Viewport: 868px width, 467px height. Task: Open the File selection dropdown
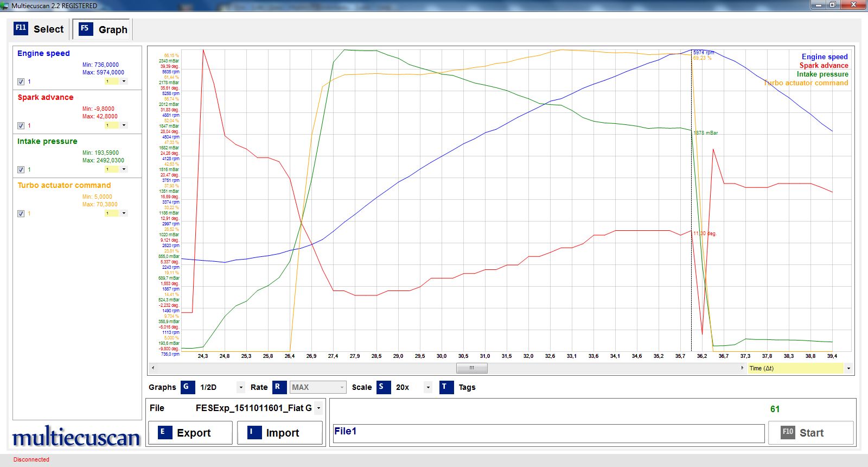318,408
